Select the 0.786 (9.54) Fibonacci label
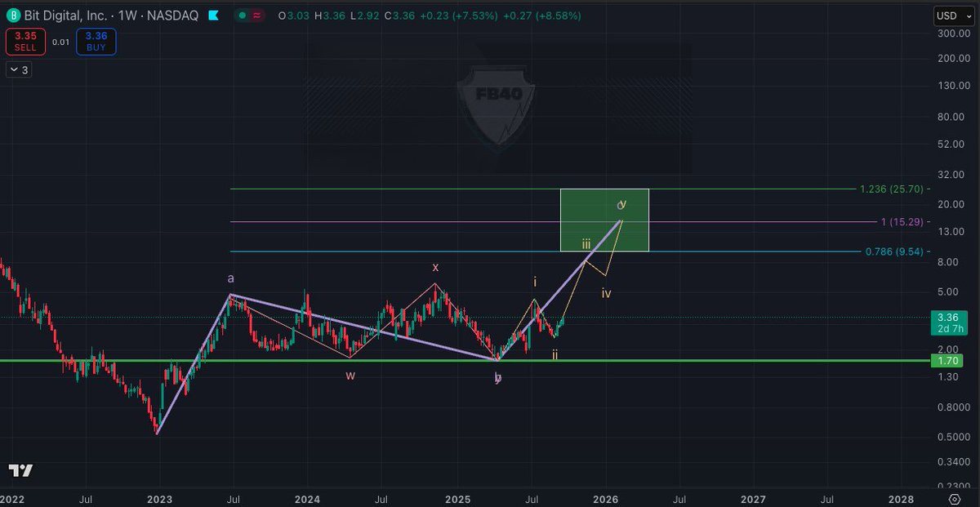980x507 pixels. tap(895, 251)
